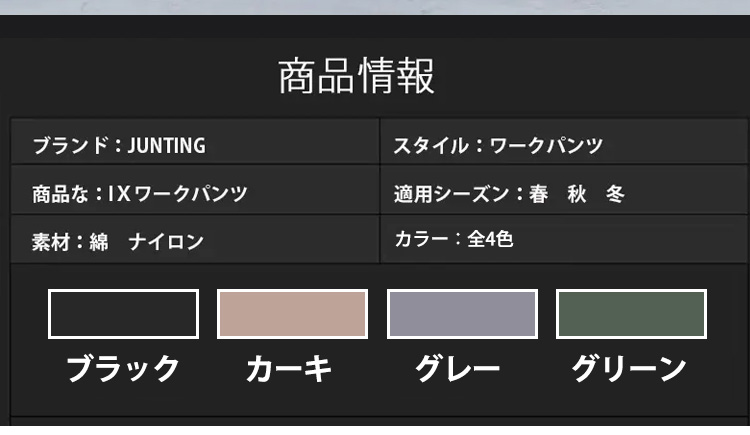Click the 全4色 color count text
This screenshot has height=435, width=750.
[x=491, y=240]
